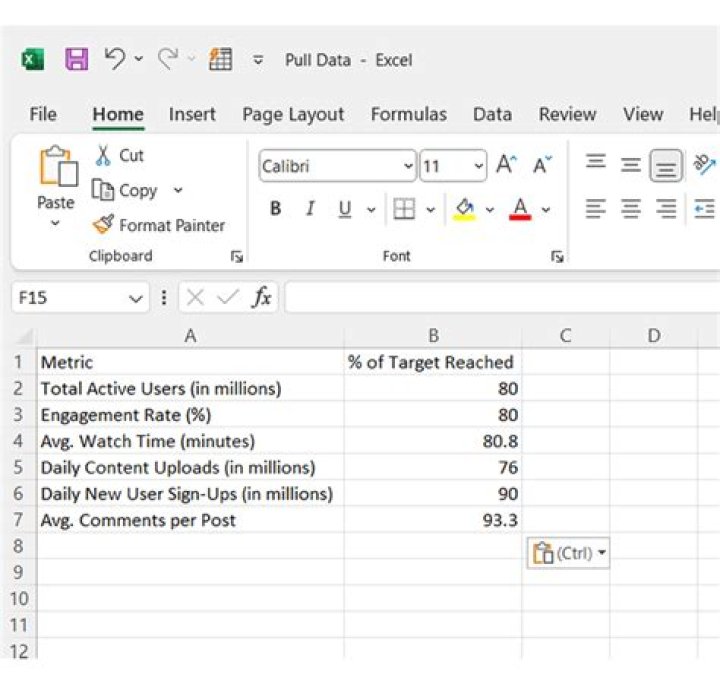The width and height of the screenshot is (720, 684).
Task: Set bottom vertical alignment
Action: pyautogui.click(x=666, y=165)
